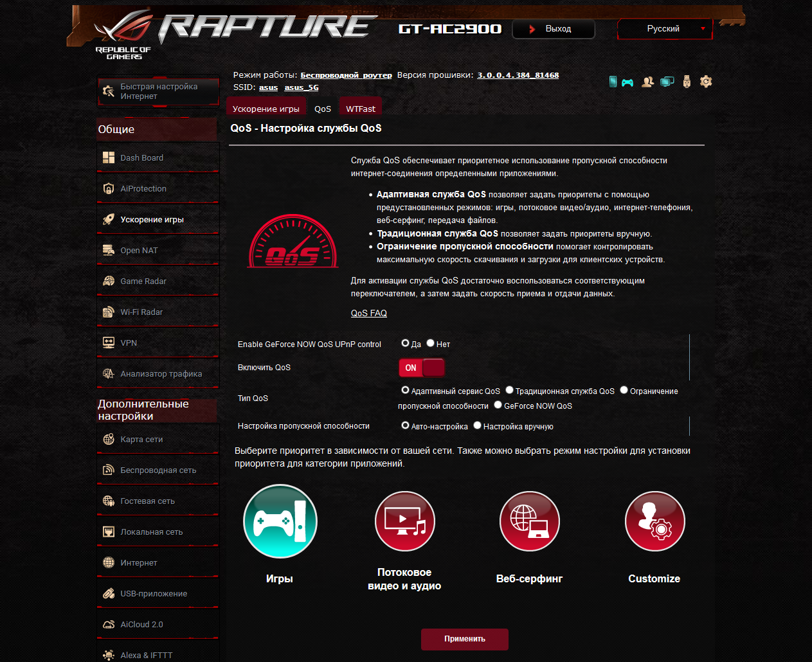Click the Применить button
This screenshot has height=662, width=812.
[x=465, y=639]
